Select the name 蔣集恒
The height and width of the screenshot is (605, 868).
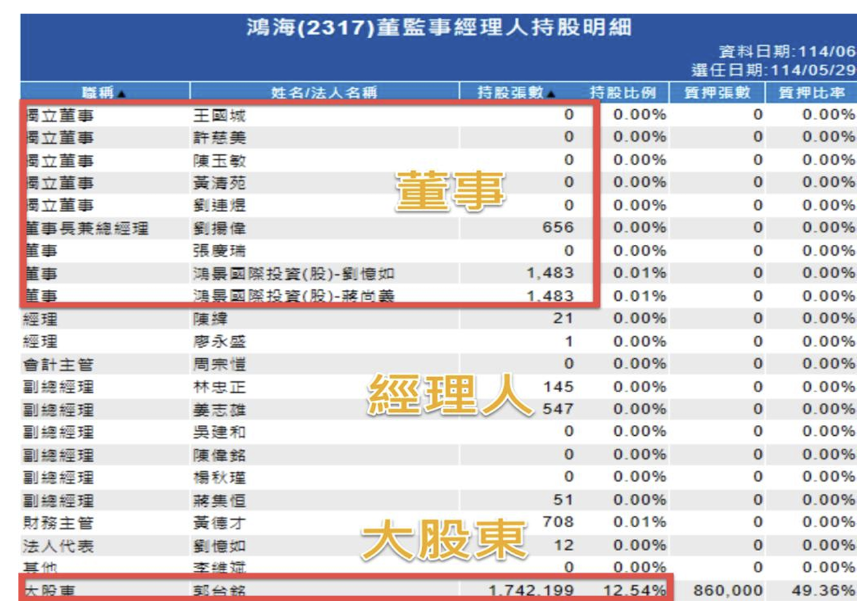pos(219,500)
